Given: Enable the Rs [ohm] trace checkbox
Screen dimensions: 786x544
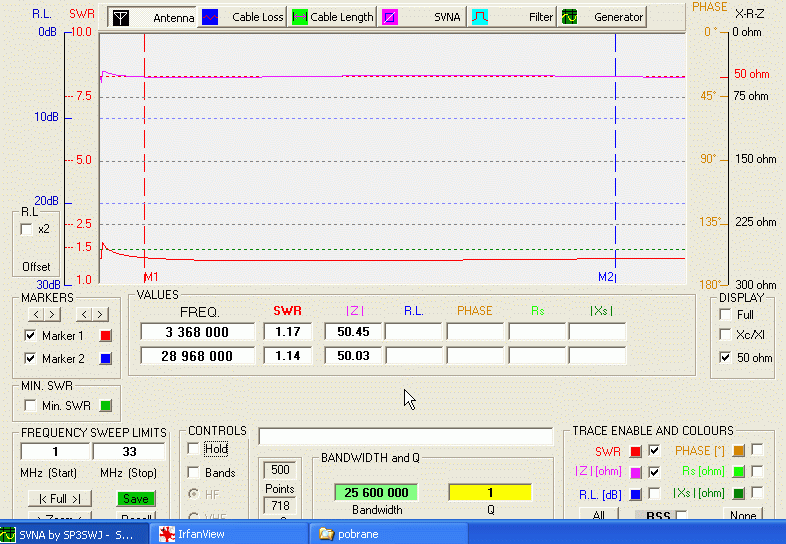Looking at the screenshot, I should pyautogui.click(x=757, y=471).
